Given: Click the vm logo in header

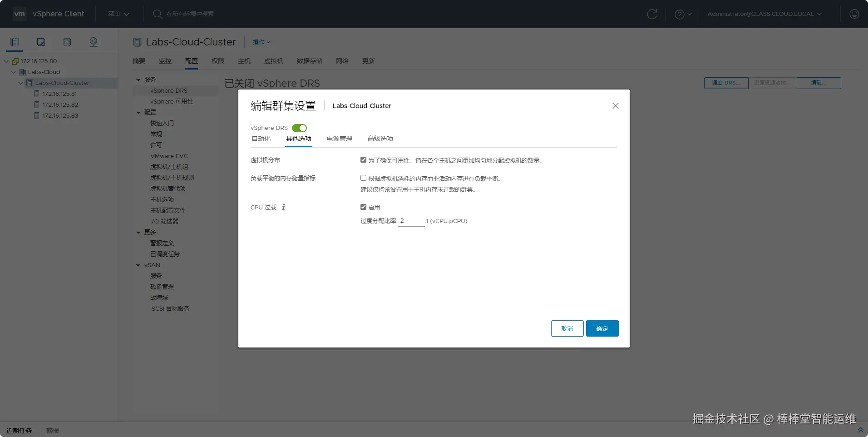Looking at the screenshot, I should [20, 14].
